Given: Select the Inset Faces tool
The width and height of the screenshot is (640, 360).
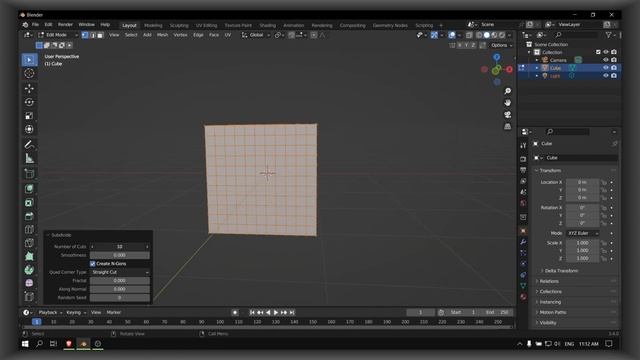Looking at the screenshot, I should 29,202.
